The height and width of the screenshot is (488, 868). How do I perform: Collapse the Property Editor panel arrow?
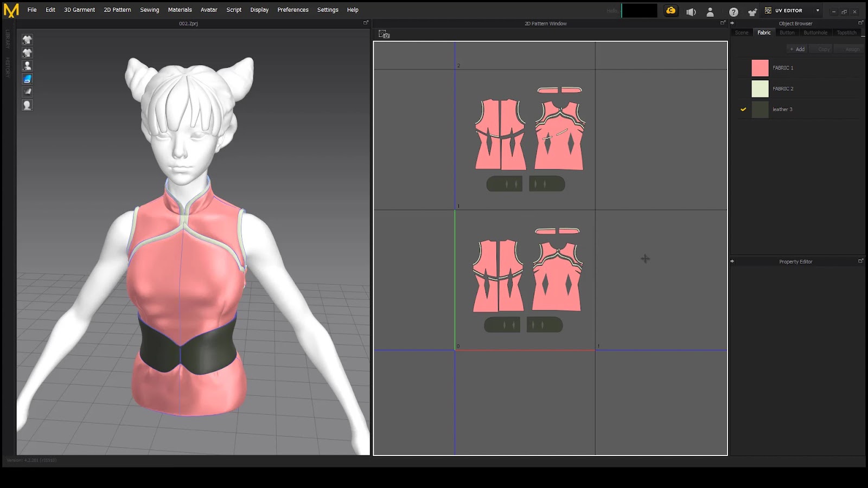(x=732, y=261)
